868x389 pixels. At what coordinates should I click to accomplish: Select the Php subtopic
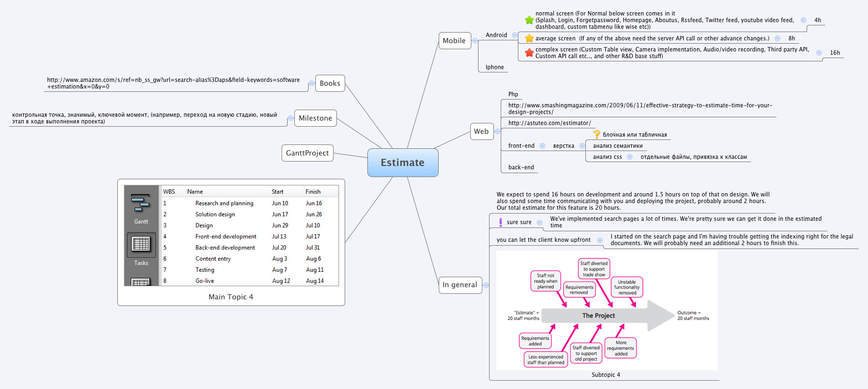point(513,94)
